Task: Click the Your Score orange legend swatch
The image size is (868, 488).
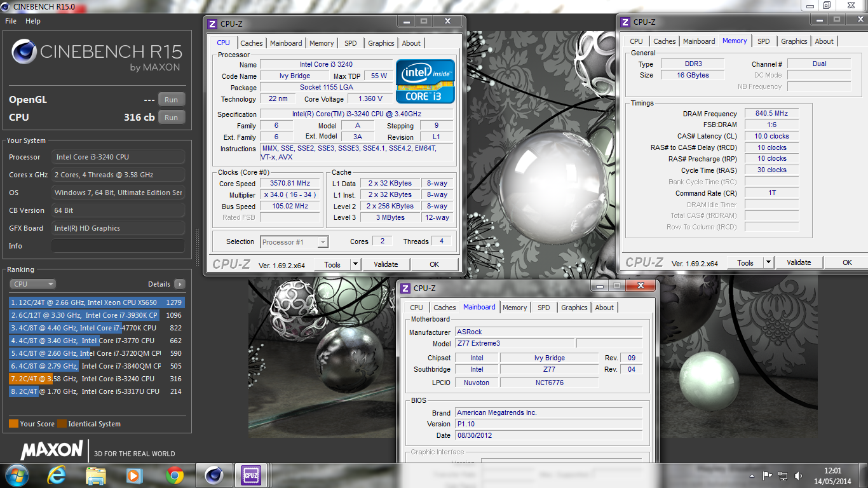Action: (x=13, y=424)
